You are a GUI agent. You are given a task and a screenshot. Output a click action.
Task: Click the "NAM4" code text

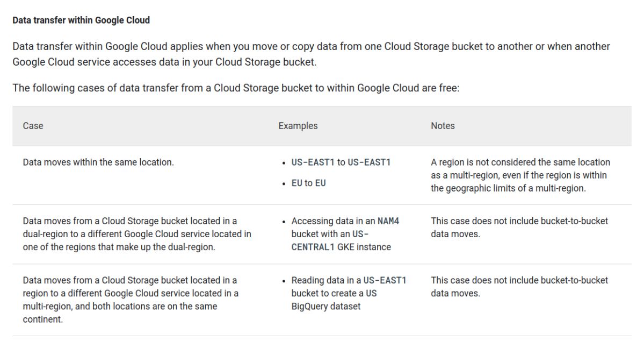(x=388, y=221)
